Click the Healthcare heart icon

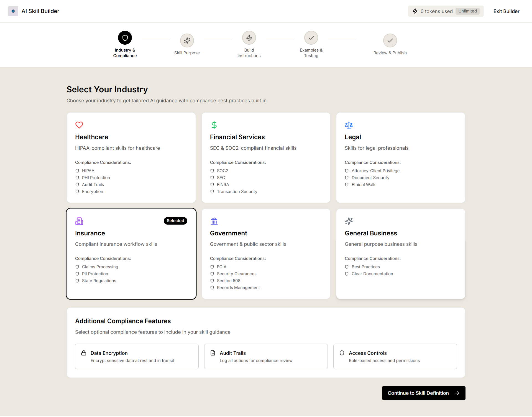click(79, 125)
